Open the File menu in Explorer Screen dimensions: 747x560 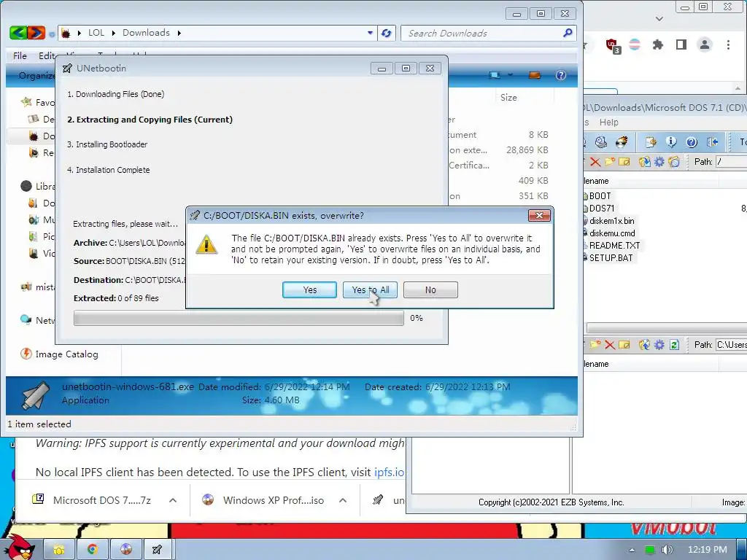coord(20,55)
